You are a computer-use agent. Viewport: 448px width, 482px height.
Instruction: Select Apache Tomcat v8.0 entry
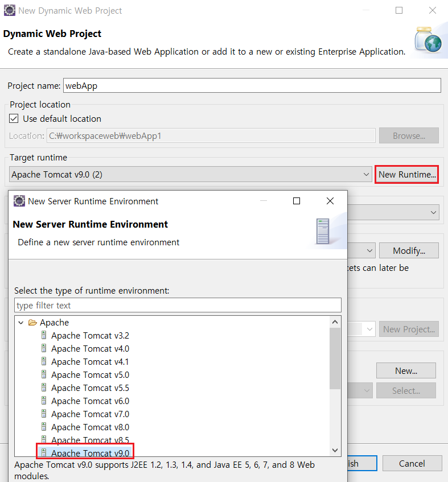tap(90, 427)
